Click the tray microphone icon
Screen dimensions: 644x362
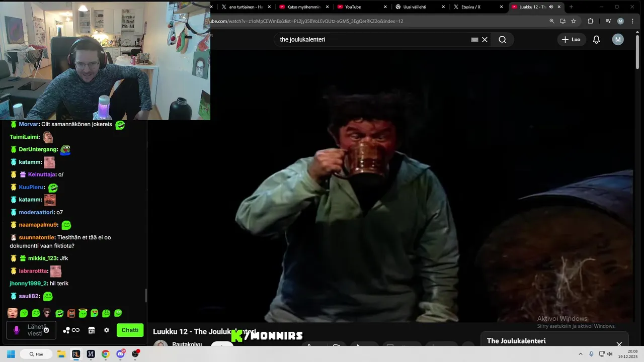(x=591, y=354)
